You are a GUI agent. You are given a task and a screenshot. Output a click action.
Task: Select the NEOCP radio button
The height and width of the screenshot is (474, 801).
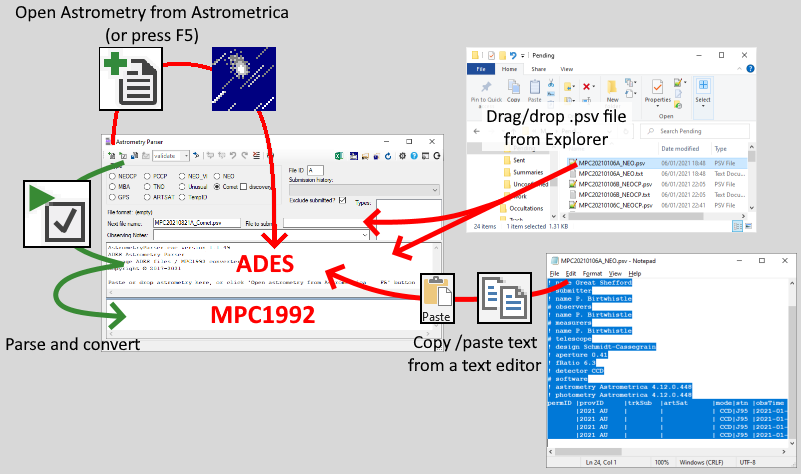(112, 176)
